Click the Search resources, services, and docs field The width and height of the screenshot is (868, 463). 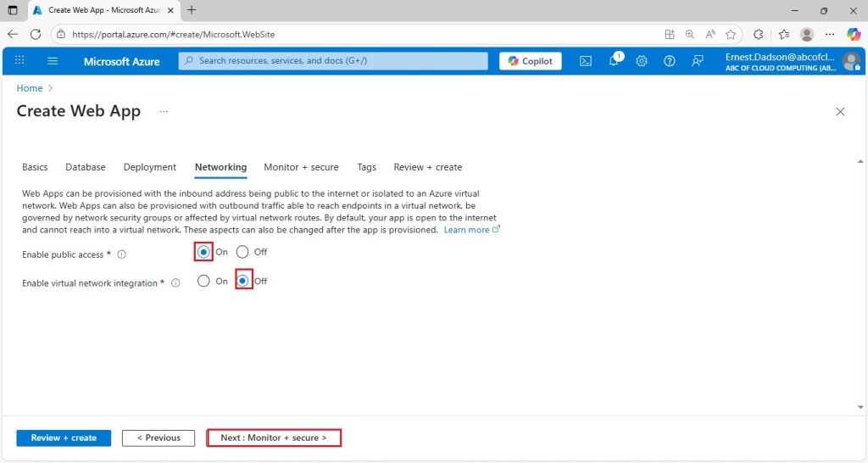[x=333, y=61]
